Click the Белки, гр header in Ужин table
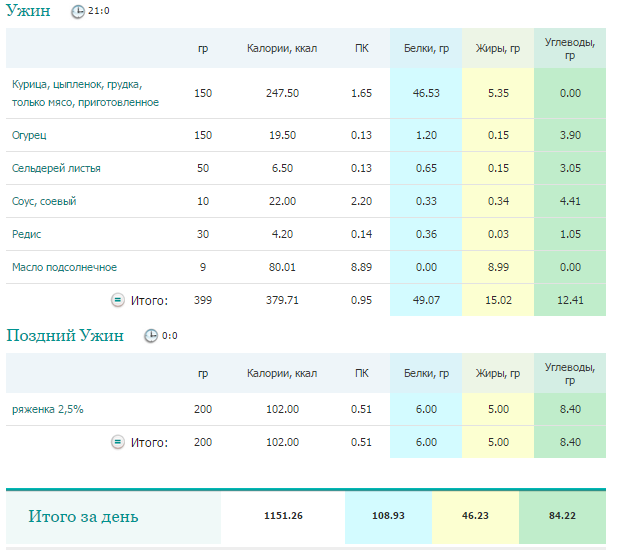 427,48
